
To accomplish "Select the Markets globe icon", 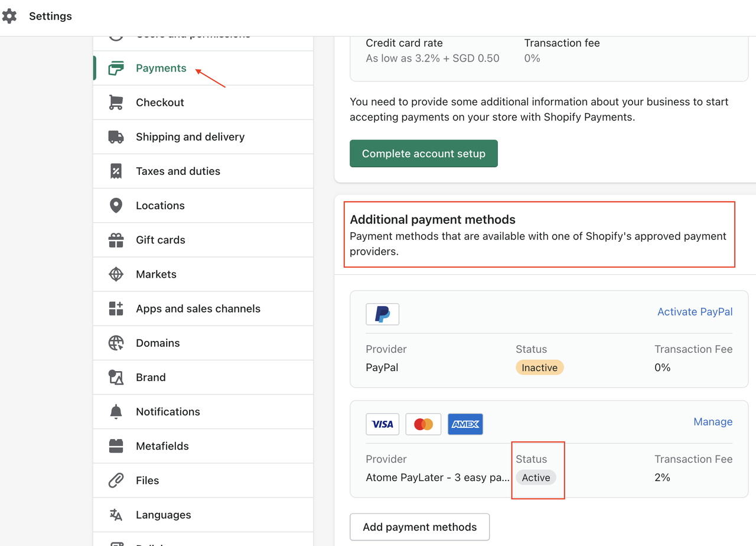I will pyautogui.click(x=116, y=274).
